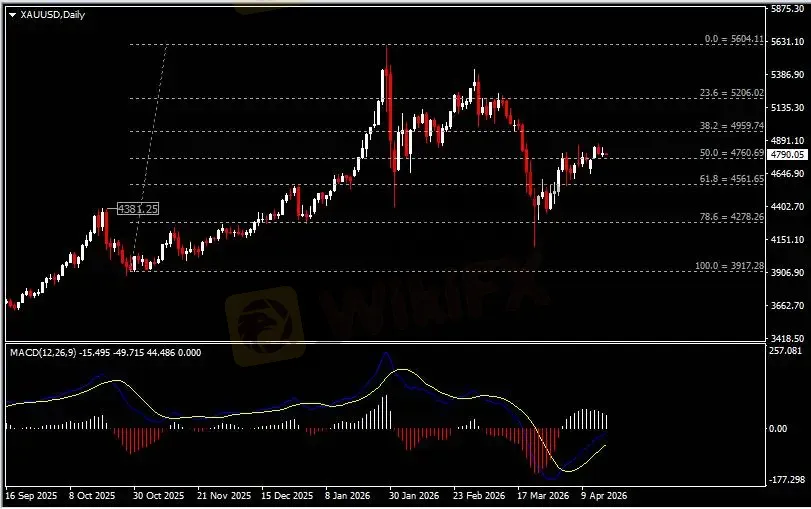Select the 4381.25 price label box
811x509 pixels.
click(x=138, y=209)
